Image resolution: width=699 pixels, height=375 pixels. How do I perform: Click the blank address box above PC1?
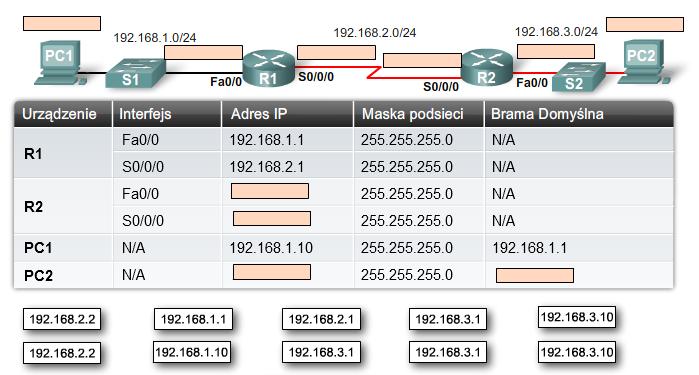(62, 24)
